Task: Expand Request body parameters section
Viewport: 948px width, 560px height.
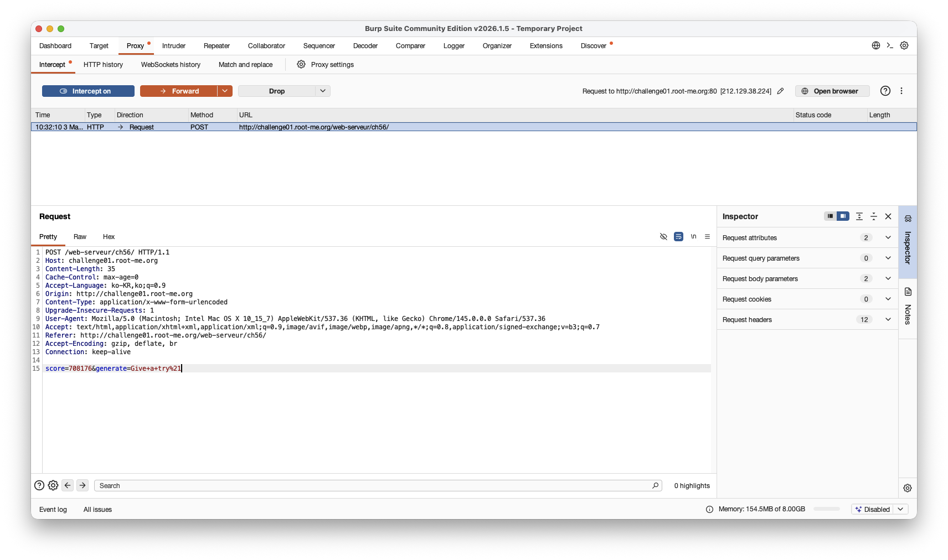Action: click(888, 278)
